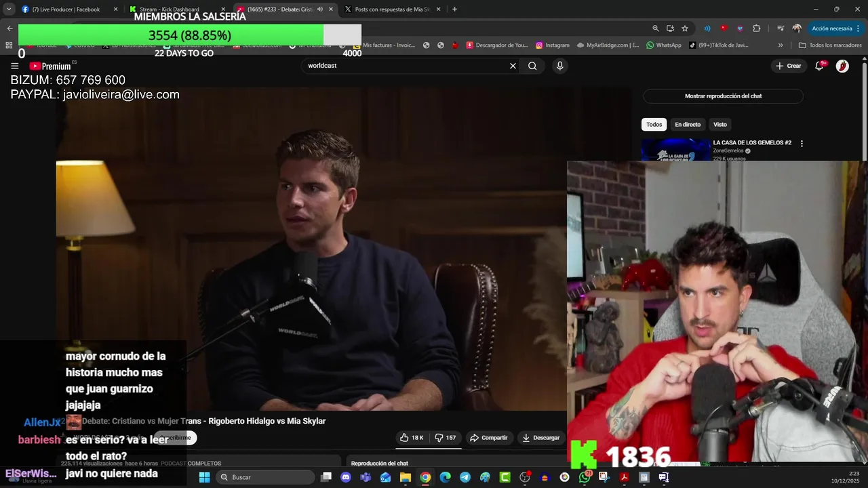
Task: Select the En directo filter chip
Action: click(x=688, y=125)
